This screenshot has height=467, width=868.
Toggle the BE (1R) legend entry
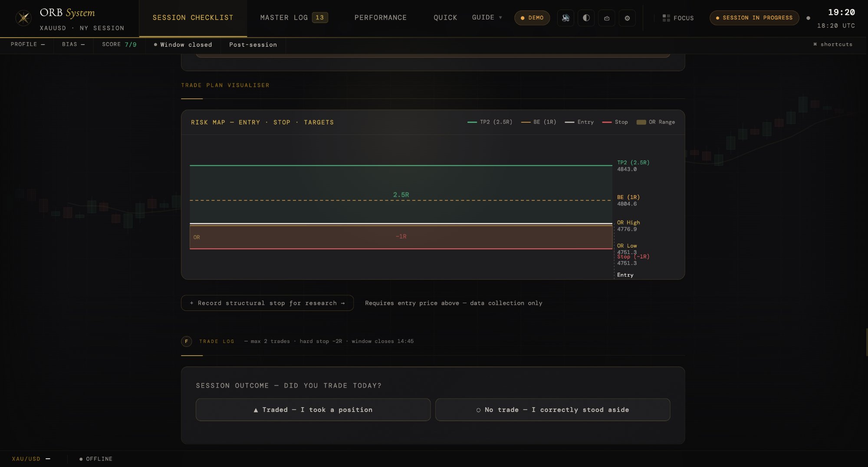(x=539, y=122)
